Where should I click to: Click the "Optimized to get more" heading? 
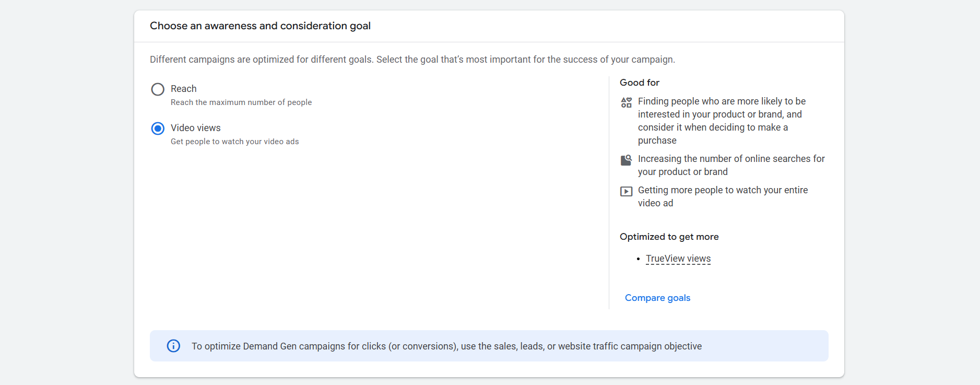pyautogui.click(x=669, y=237)
